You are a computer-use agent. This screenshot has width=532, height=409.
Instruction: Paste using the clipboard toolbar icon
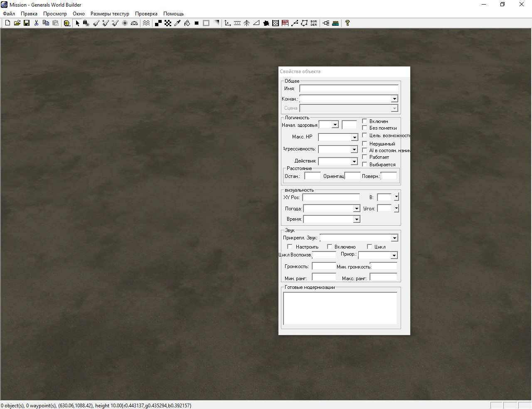[x=55, y=23]
